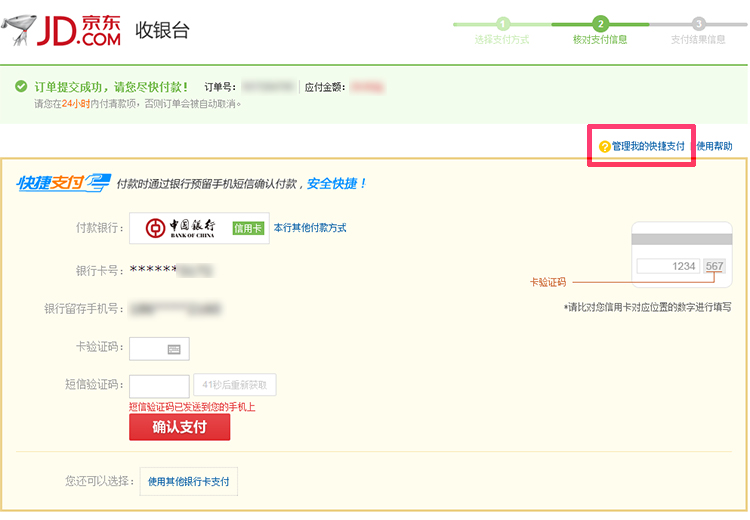Open the virtual keyboard icon in 卡验证码 field
The width and height of the screenshot is (750, 520).
pos(174,350)
